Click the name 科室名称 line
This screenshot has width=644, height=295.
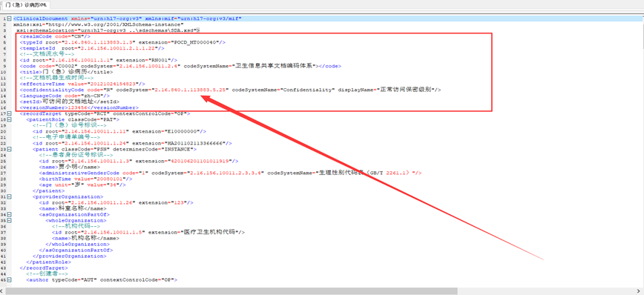pos(73,208)
